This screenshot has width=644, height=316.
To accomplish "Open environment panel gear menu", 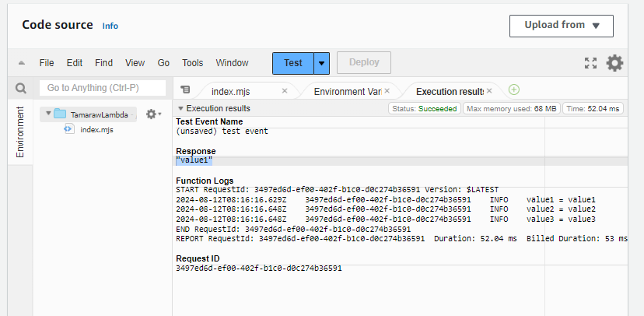I will pos(152,114).
